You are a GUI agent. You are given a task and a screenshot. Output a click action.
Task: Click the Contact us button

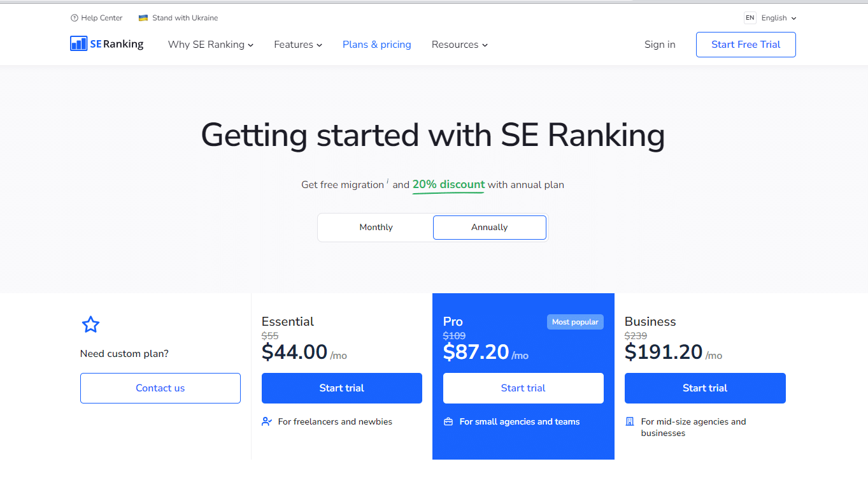pyautogui.click(x=160, y=388)
